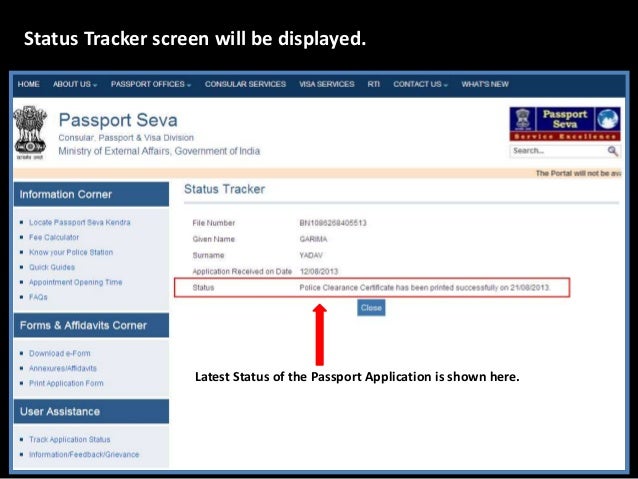The image size is (638, 479).
Task: Open the Fee Calculator link
Action: pyautogui.click(x=54, y=237)
